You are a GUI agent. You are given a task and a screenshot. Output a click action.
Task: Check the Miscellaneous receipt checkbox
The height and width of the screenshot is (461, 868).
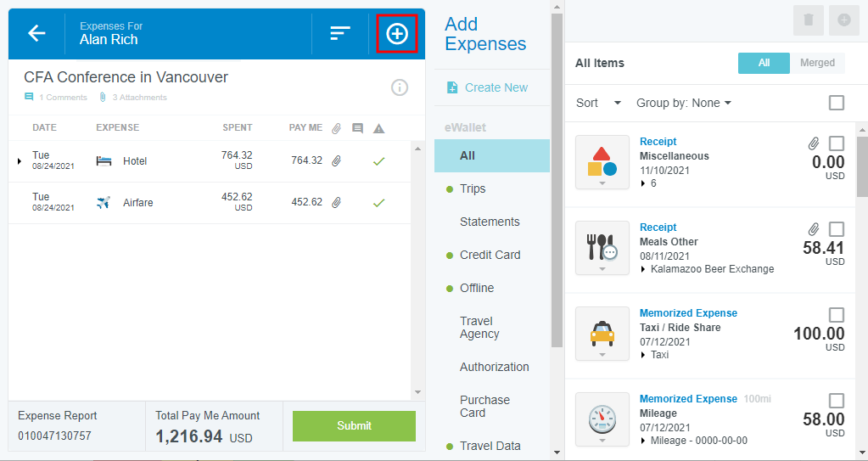[837, 143]
